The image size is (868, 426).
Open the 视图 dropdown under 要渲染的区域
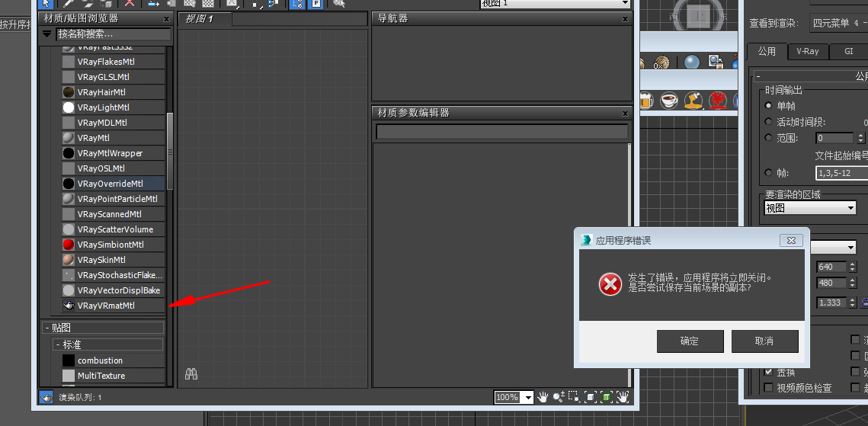tap(810, 209)
